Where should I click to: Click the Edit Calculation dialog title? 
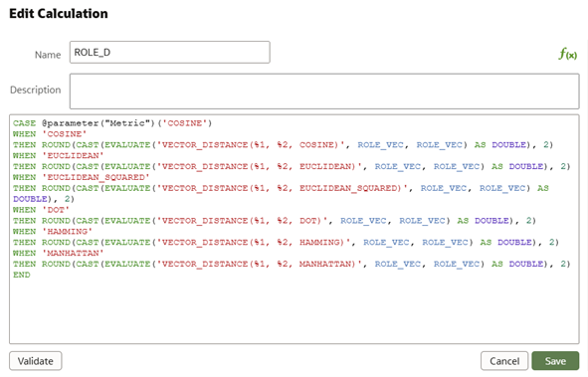(59, 14)
